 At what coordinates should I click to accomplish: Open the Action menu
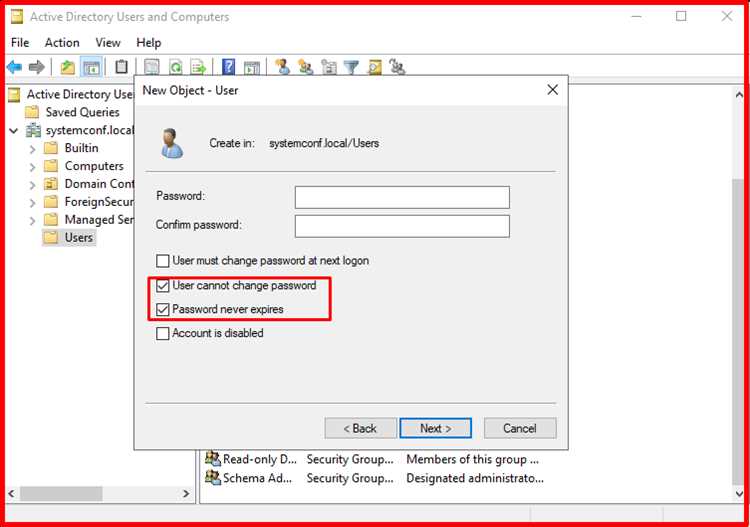pos(62,43)
